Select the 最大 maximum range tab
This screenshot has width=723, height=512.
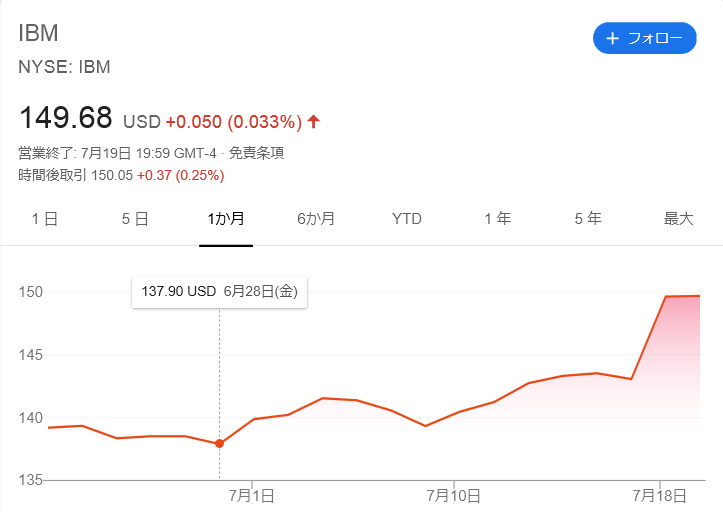(678, 219)
